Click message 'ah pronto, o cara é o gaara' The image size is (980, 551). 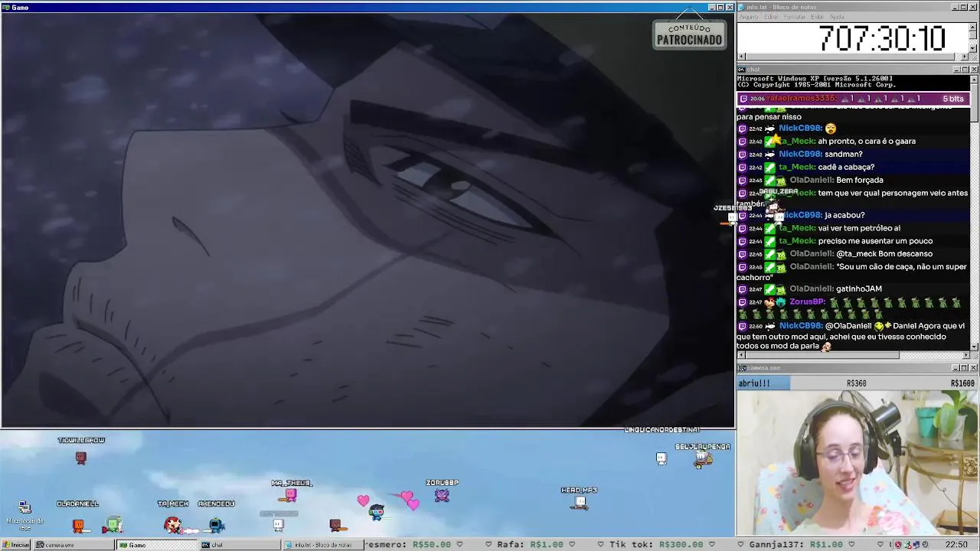click(867, 142)
